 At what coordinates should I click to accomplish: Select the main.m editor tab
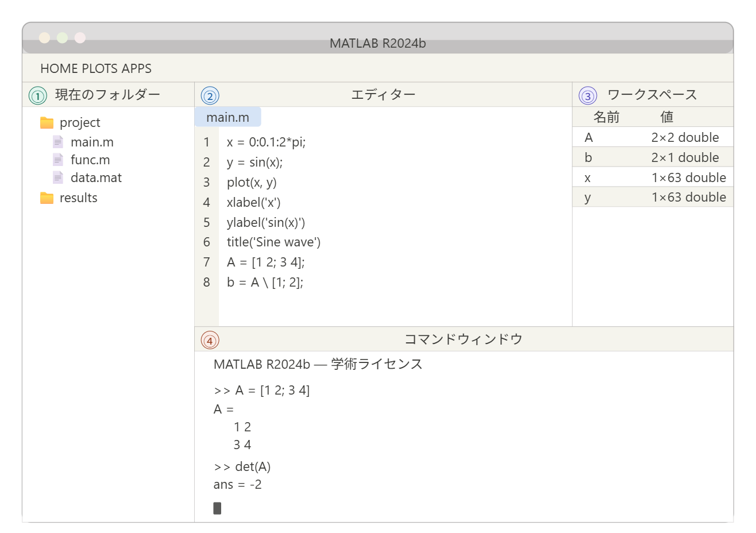tap(227, 117)
